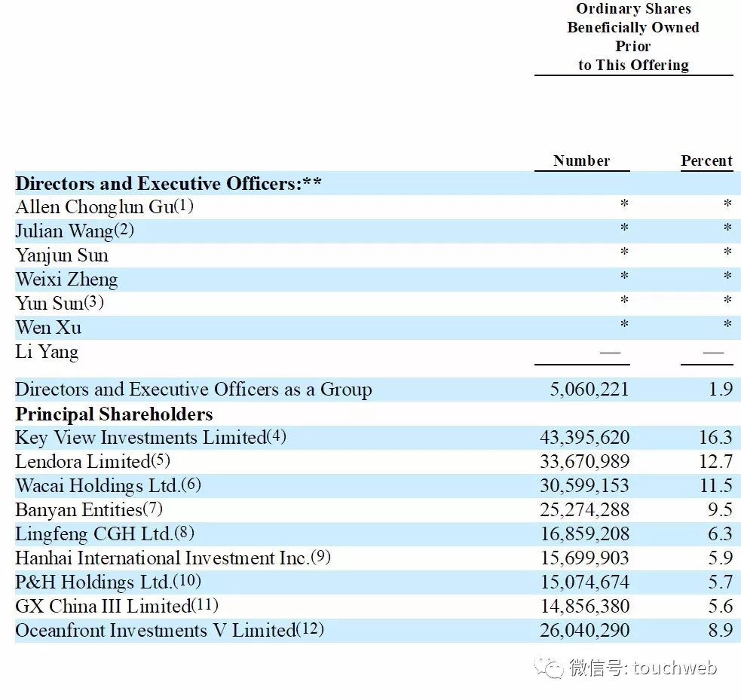
Task: Click the 'Yanjun Sun' entry
Action: (x=62, y=255)
